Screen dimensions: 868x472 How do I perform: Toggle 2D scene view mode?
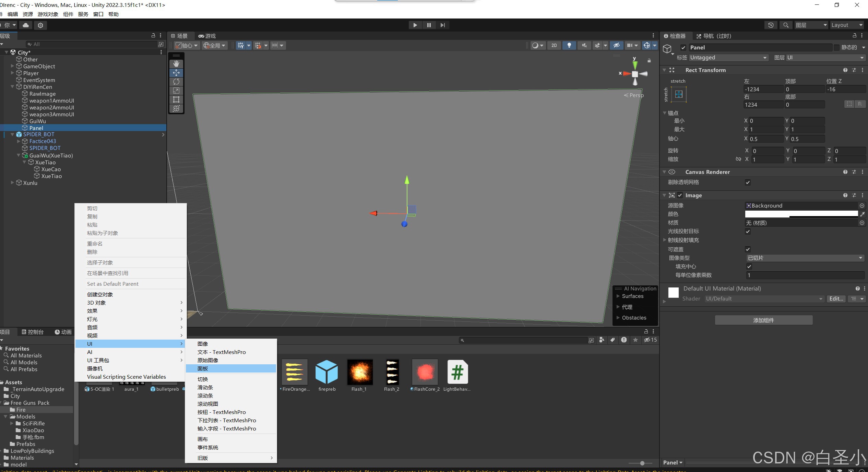click(x=554, y=45)
